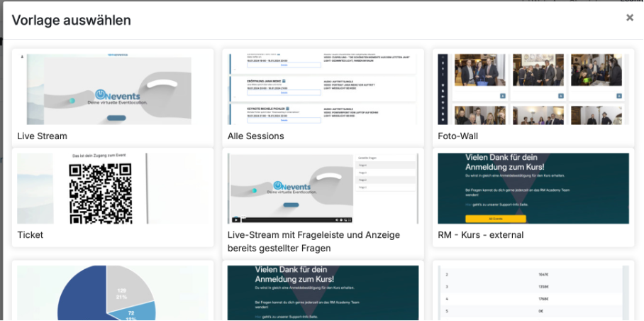Image resolution: width=644 pixels, height=321 pixels.
Task: Click the "Live Stream" template label
Action: pyautogui.click(x=43, y=136)
